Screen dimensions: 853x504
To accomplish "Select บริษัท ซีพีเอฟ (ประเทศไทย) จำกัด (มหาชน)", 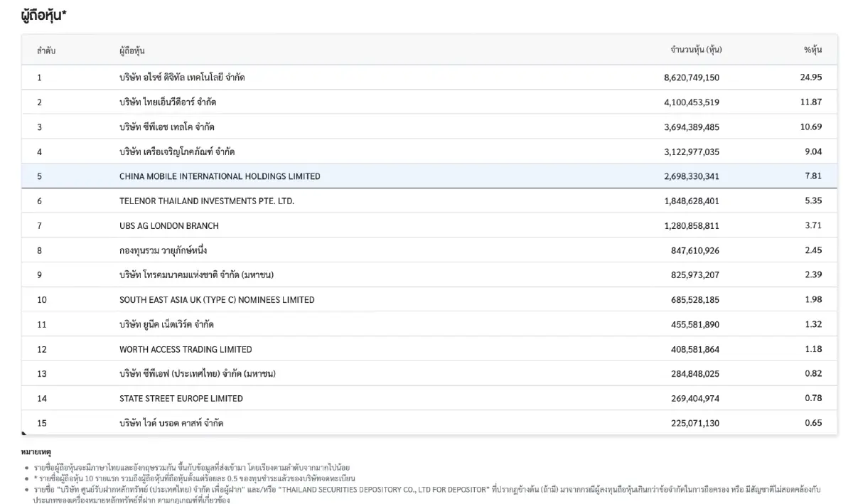I will [x=198, y=374].
